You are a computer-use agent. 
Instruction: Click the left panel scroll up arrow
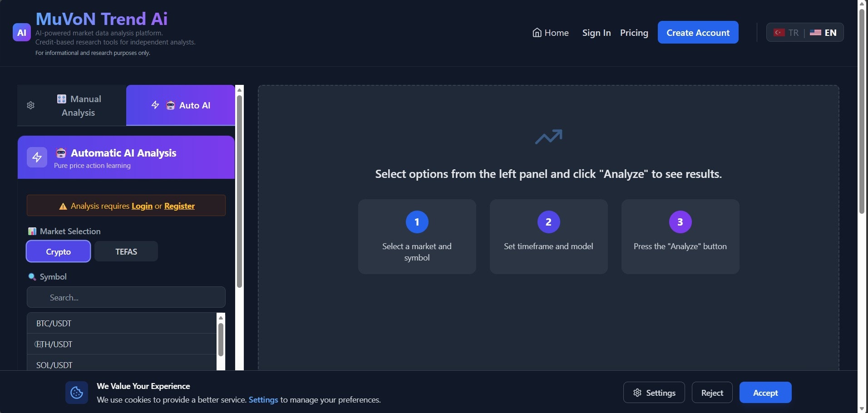(x=240, y=90)
